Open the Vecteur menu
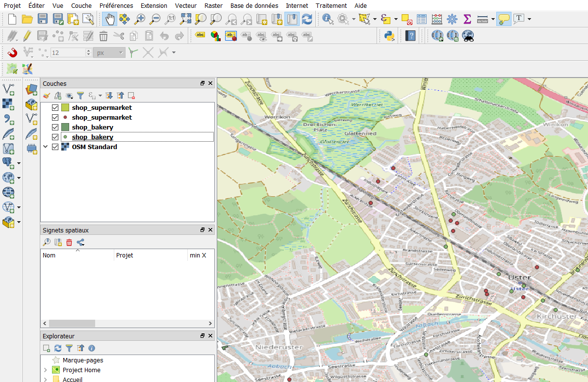The image size is (588, 382). 186,5
